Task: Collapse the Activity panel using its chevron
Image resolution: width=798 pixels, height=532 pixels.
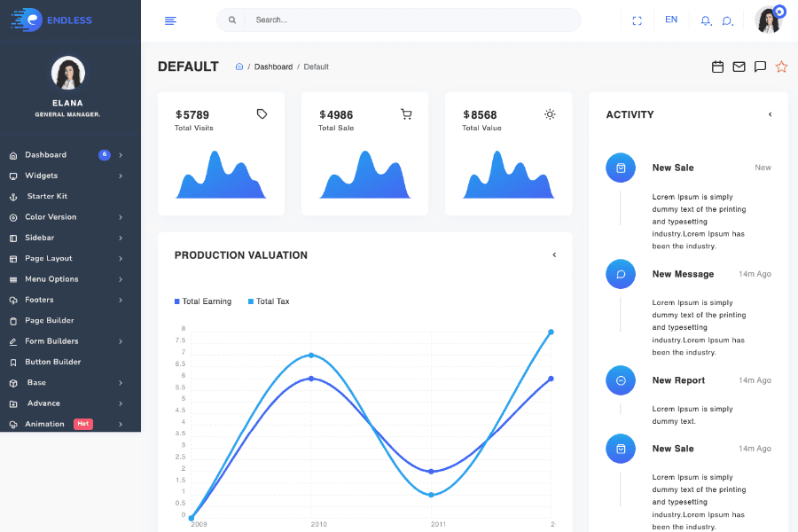Action: click(771, 114)
